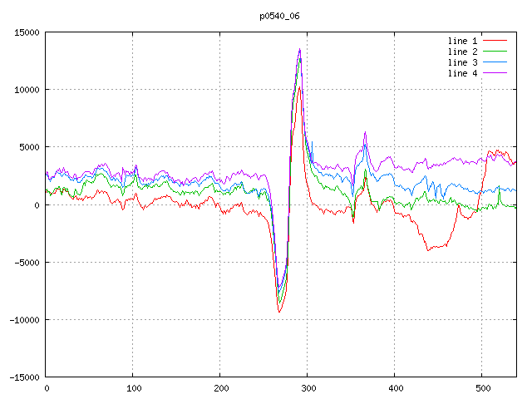The image size is (532, 399).
Task: Click the y-axis label 5000
Action: pos(30,148)
